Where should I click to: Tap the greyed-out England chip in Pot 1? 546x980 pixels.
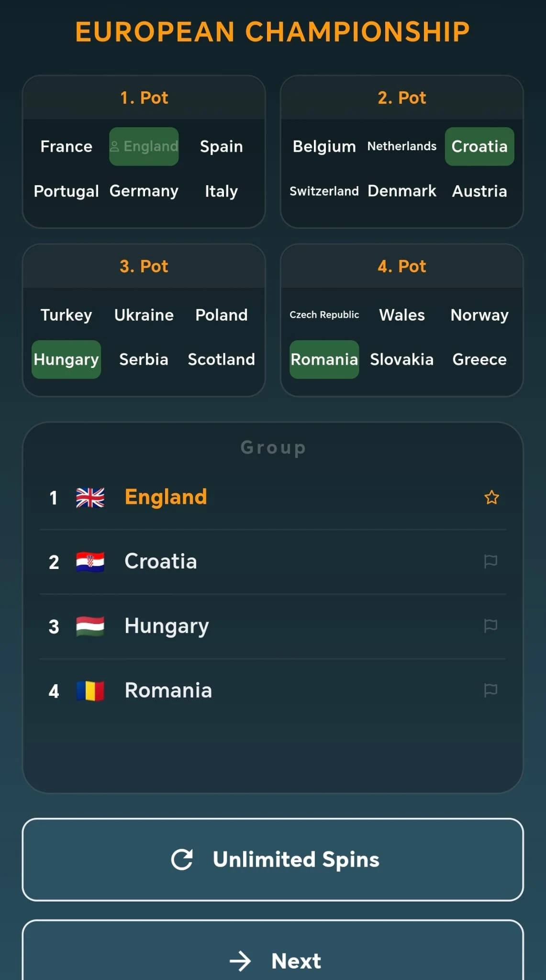tap(144, 146)
